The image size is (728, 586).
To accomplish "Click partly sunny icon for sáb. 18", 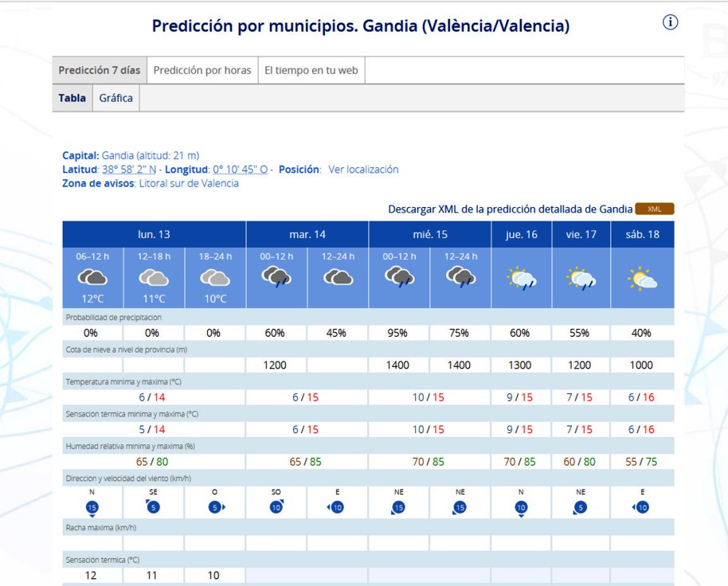I will (642, 279).
